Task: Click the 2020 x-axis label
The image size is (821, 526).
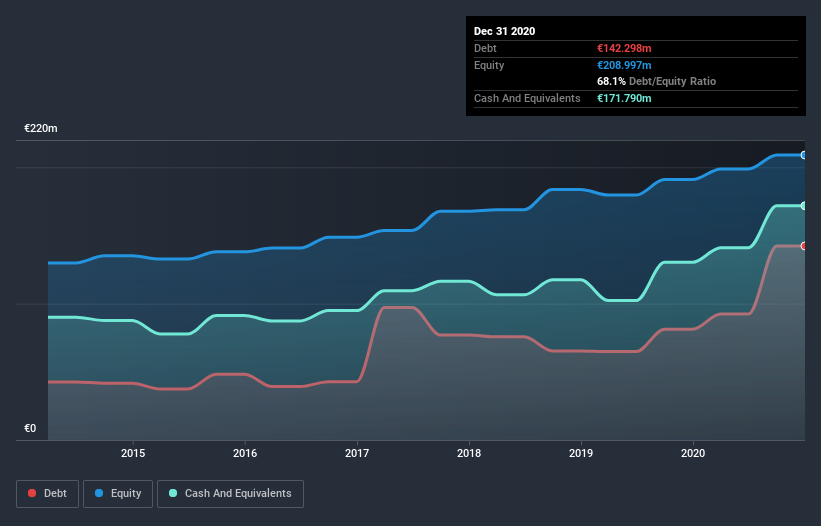Action: [x=693, y=453]
